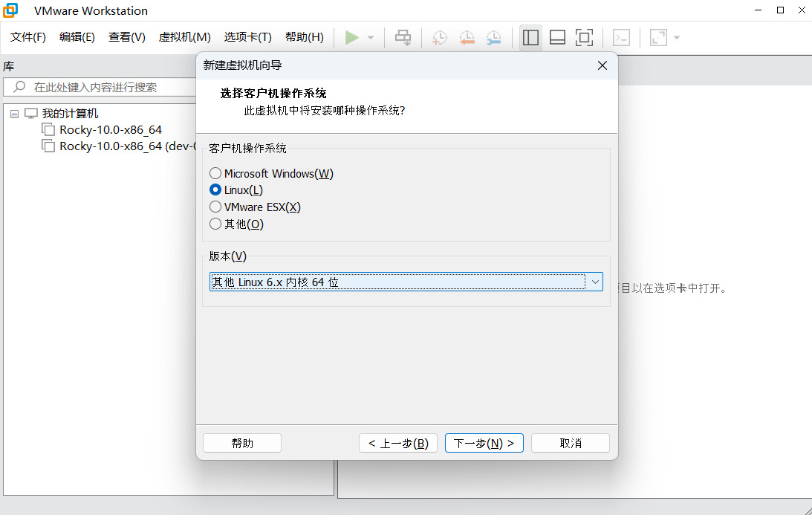Open the power on dropdown arrow

coord(371,37)
